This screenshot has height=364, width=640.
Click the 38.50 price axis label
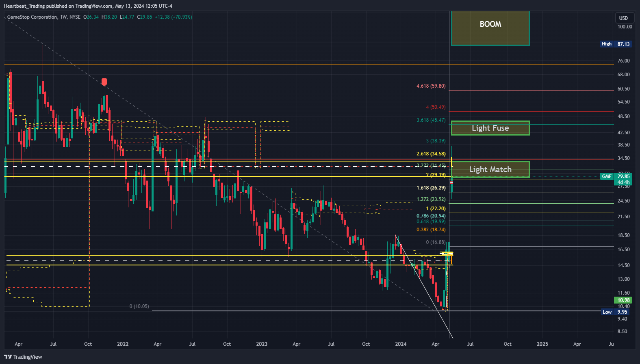tap(623, 145)
